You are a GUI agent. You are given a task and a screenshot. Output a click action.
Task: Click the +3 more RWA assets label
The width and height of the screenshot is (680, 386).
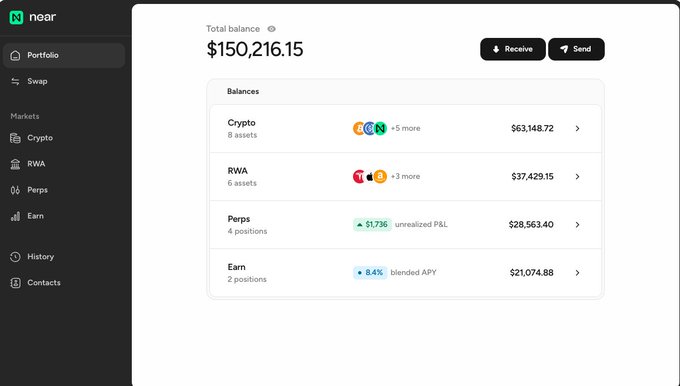click(x=405, y=177)
